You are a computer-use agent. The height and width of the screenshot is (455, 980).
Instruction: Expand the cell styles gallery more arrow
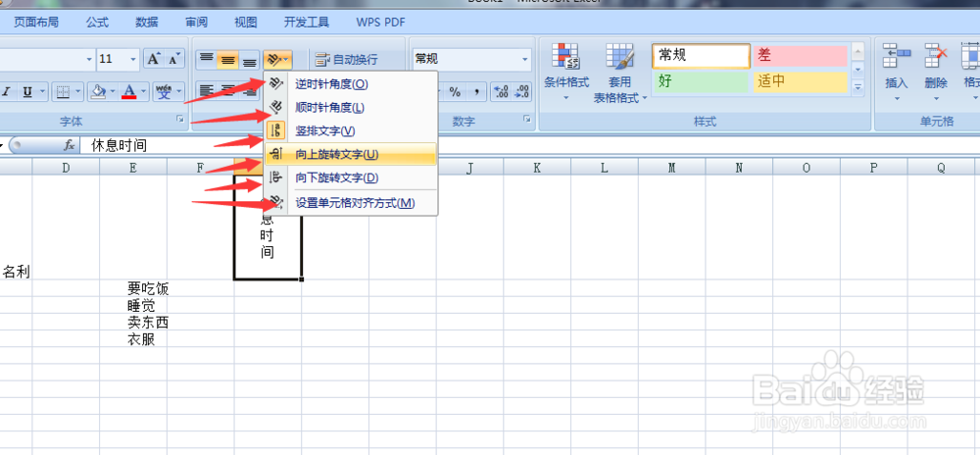[857, 86]
